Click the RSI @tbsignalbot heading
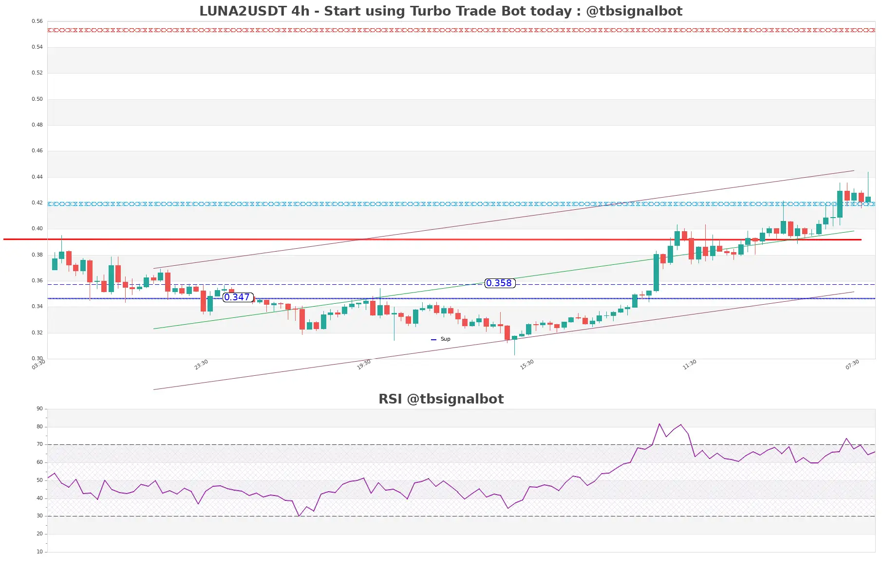The image size is (882, 588). click(x=441, y=399)
